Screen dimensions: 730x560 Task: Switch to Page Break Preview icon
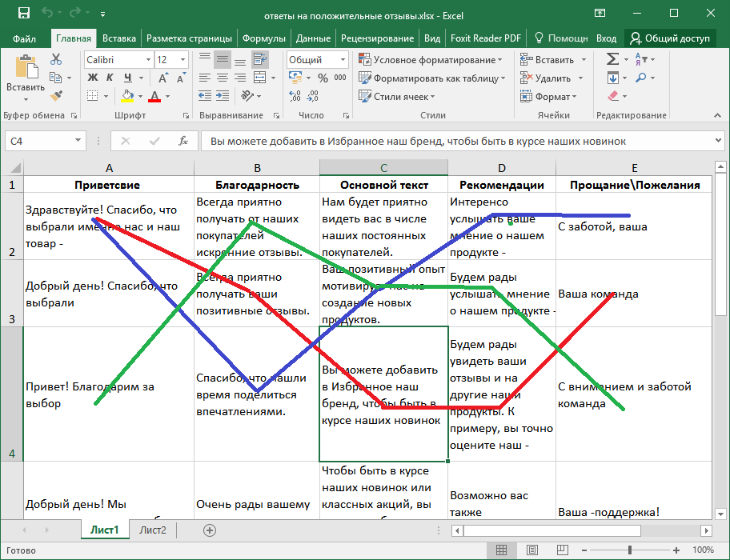[x=563, y=550]
